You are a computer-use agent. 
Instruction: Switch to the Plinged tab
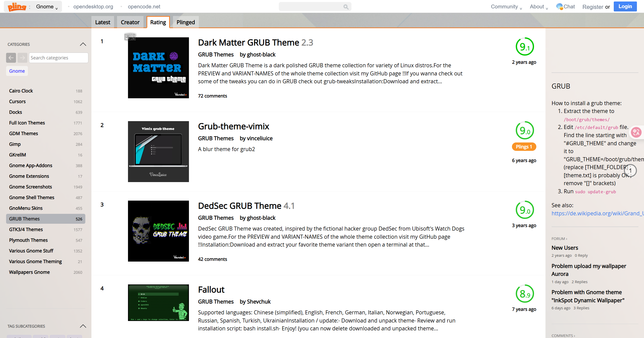tap(186, 22)
